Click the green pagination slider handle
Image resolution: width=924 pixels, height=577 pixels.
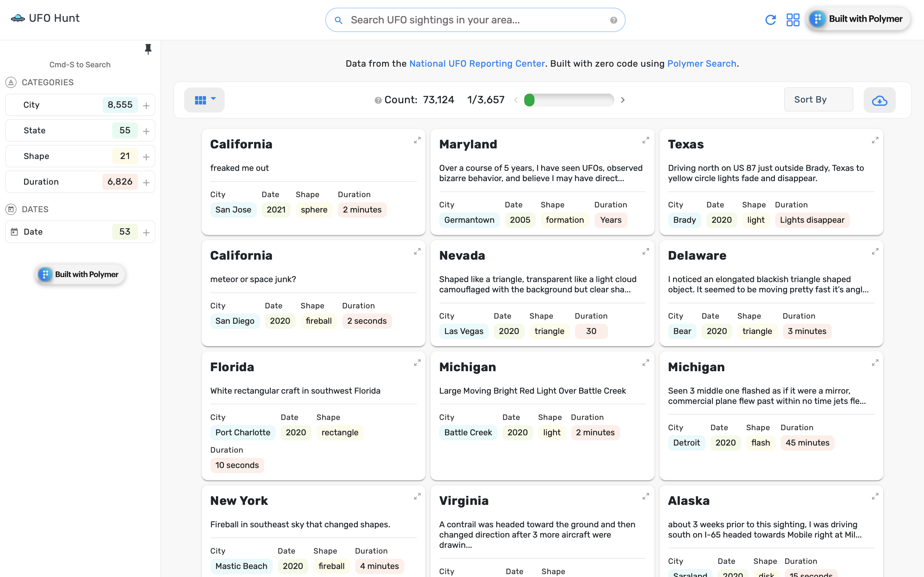pos(529,100)
